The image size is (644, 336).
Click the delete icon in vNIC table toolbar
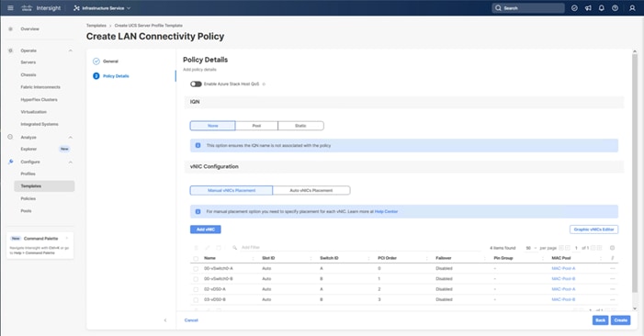[x=196, y=248]
